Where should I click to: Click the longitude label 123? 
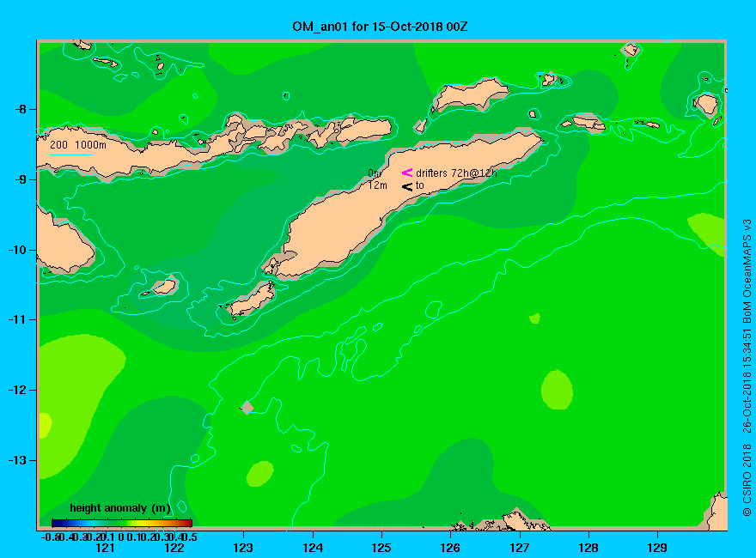243,548
